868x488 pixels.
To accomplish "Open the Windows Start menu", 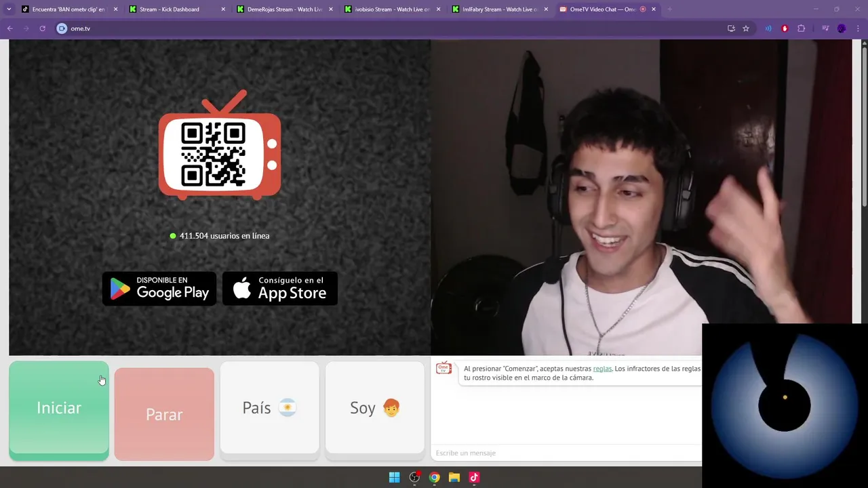I will pyautogui.click(x=394, y=477).
